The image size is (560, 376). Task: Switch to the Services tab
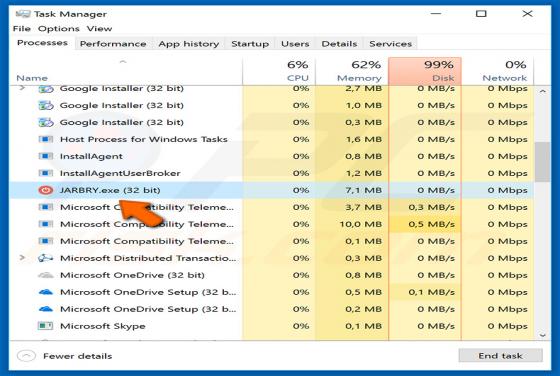390,44
